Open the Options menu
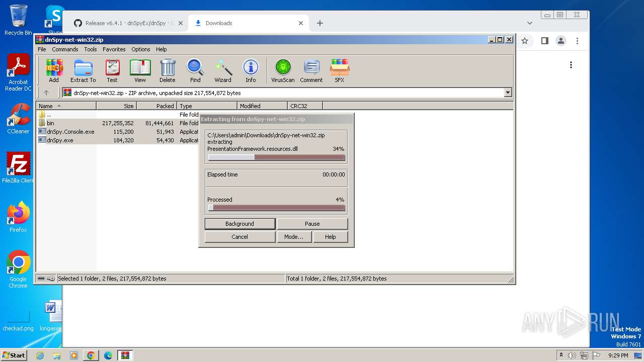The height and width of the screenshot is (362, 644). tap(141, 49)
